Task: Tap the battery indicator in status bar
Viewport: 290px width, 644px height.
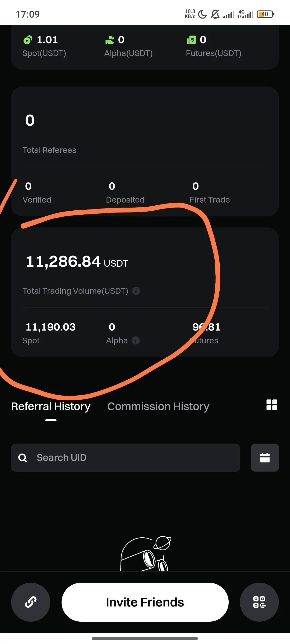Action: [x=265, y=14]
